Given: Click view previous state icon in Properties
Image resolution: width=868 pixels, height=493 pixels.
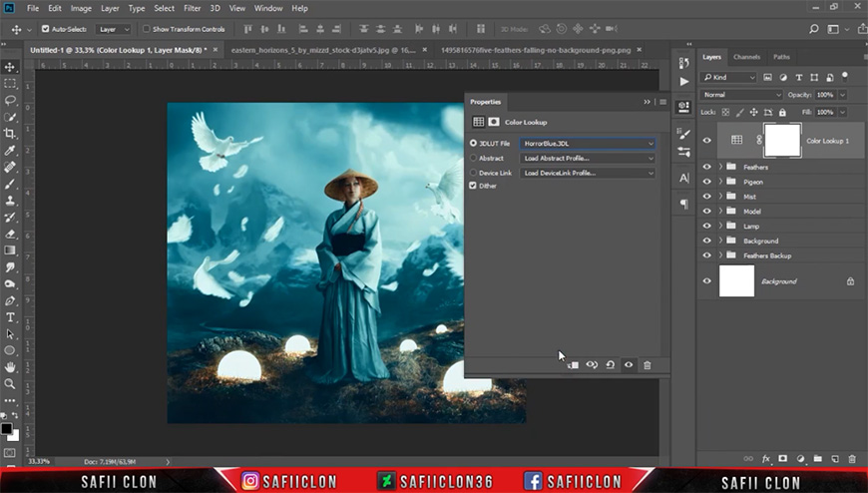Looking at the screenshot, I should [x=592, y=365].
